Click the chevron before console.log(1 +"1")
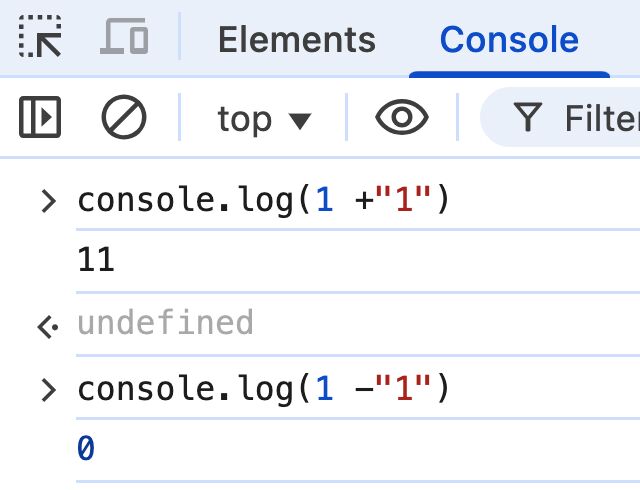 pos(47,202)
